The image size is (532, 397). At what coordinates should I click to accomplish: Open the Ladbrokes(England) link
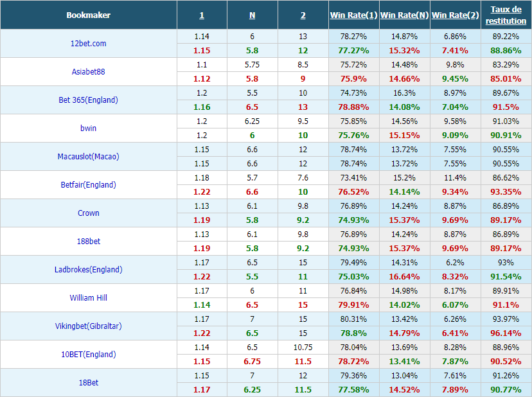pyautogui.click(x=88, y=269)
